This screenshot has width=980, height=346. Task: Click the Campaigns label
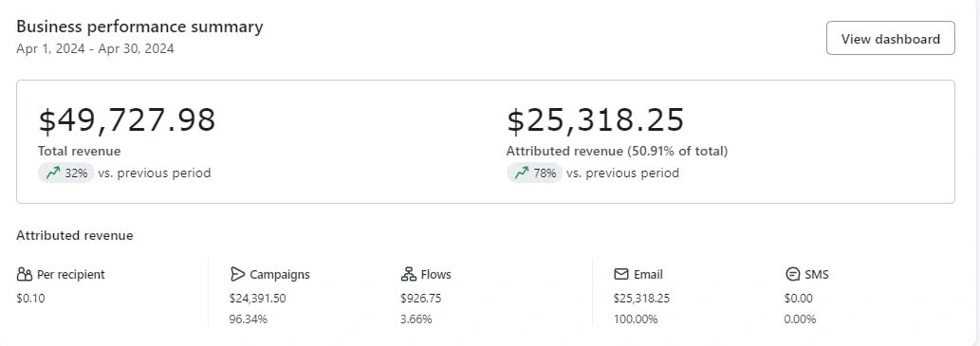(279, 274)
